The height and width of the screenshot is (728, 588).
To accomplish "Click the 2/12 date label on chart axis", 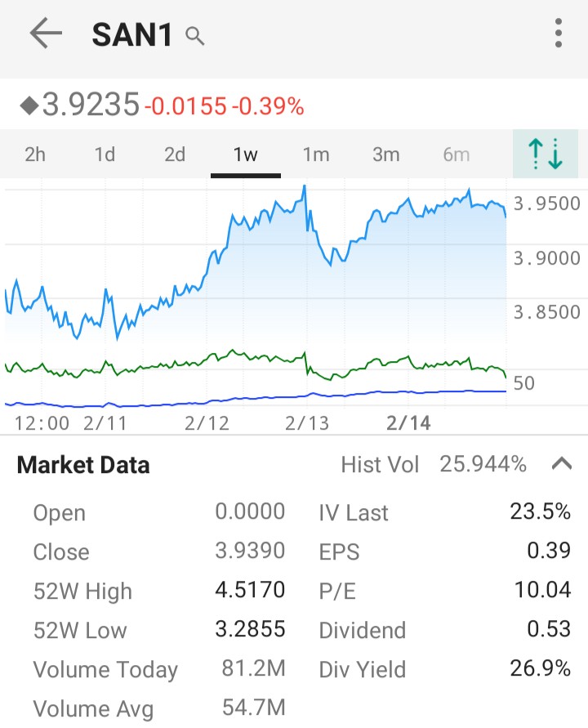I will point(207,422).
